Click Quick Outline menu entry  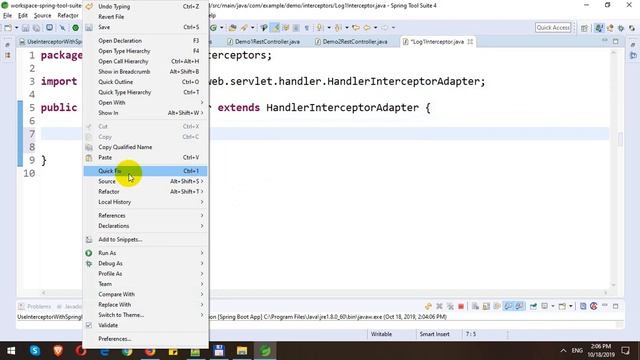click(145, 82)
